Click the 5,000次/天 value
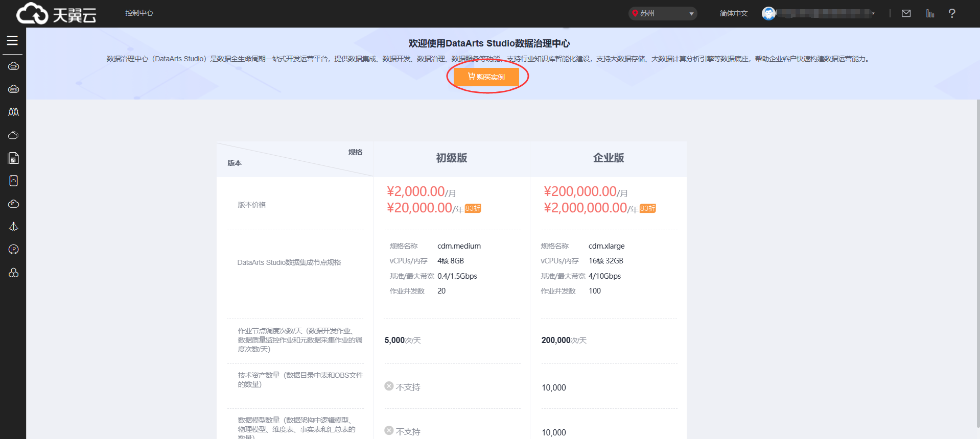Viewport: 980px width, 439px height. [x=403, y=340]
